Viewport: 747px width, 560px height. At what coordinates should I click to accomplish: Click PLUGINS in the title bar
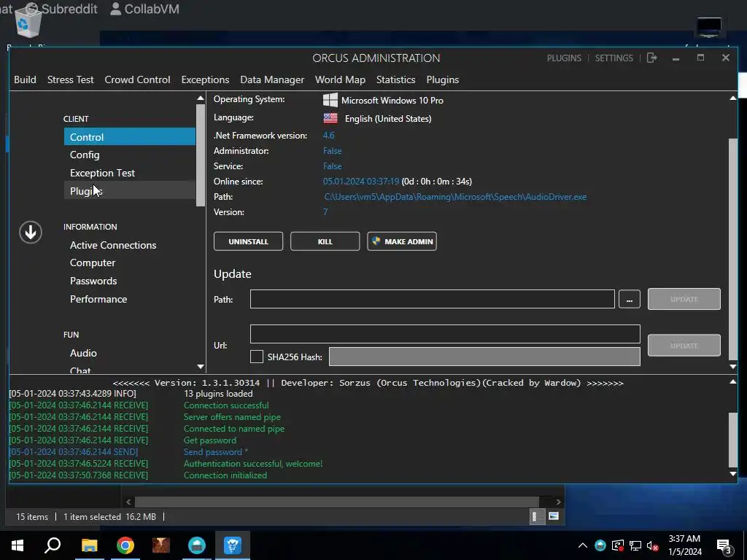[564, 58]
